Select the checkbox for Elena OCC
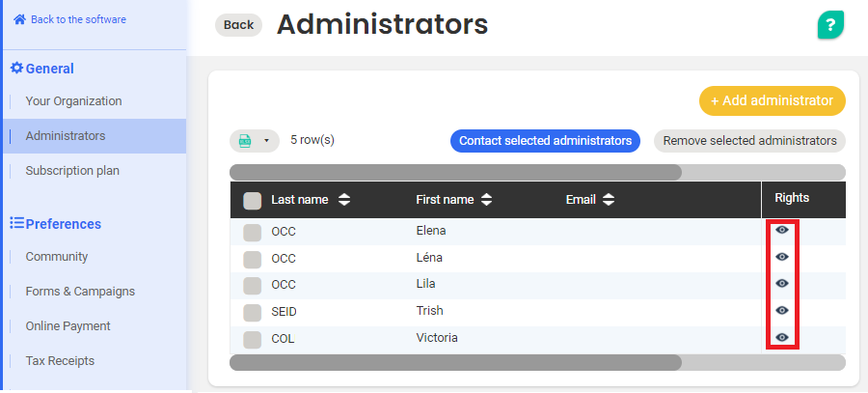The height and width of the screenshot is (393, 868). pos(252,232)
